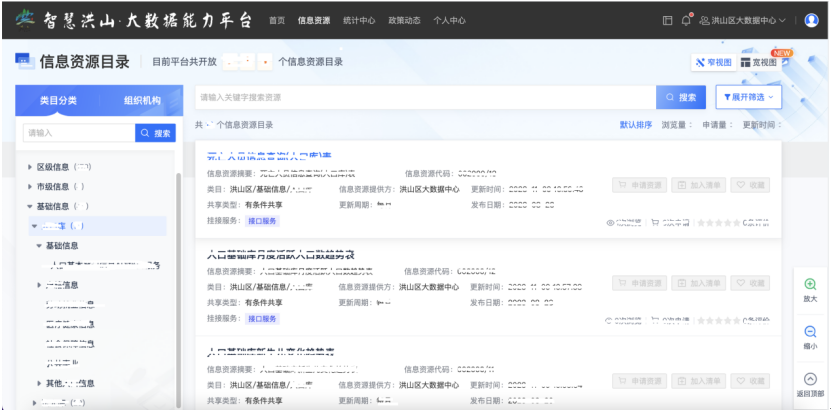Expand the 市级信息 tree node
The width and height of the screenshot is (831, 415).
tap(30, 187)
